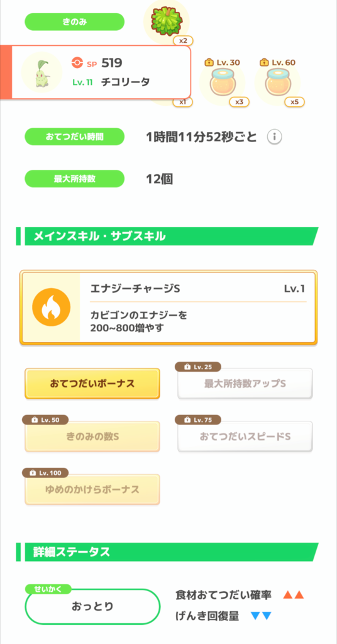
Task: Tap the info icon beside おてつだい時間
Action: tap(274, 136)
